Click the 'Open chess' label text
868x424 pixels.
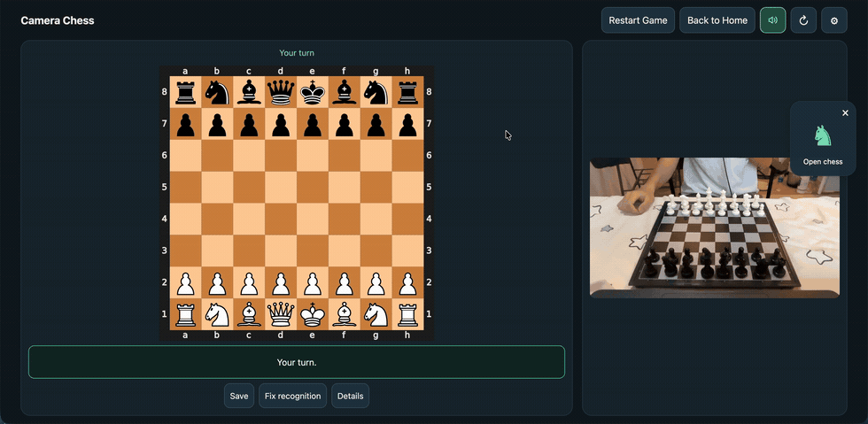[823, 162]
